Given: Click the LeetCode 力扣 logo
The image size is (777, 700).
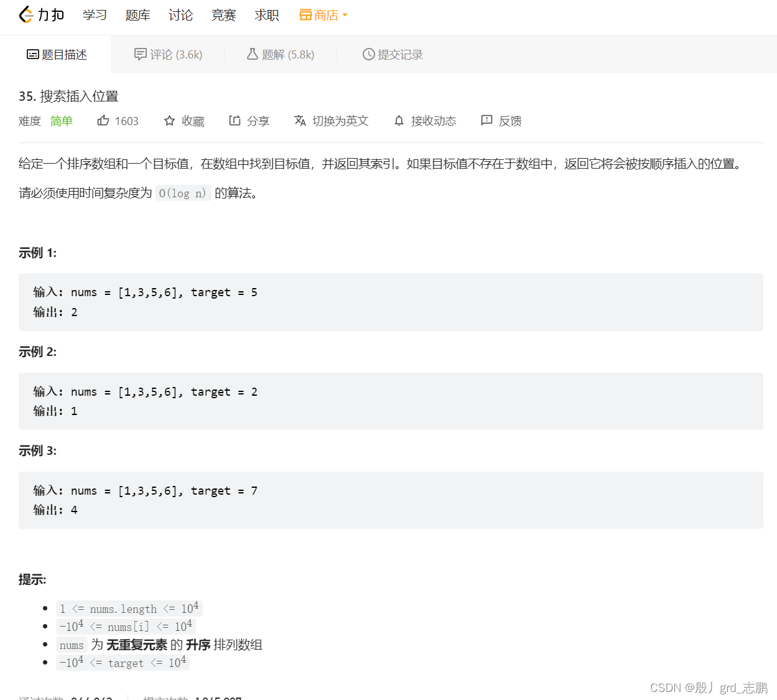Looking at the screenshot, I should tap(41, 14).
